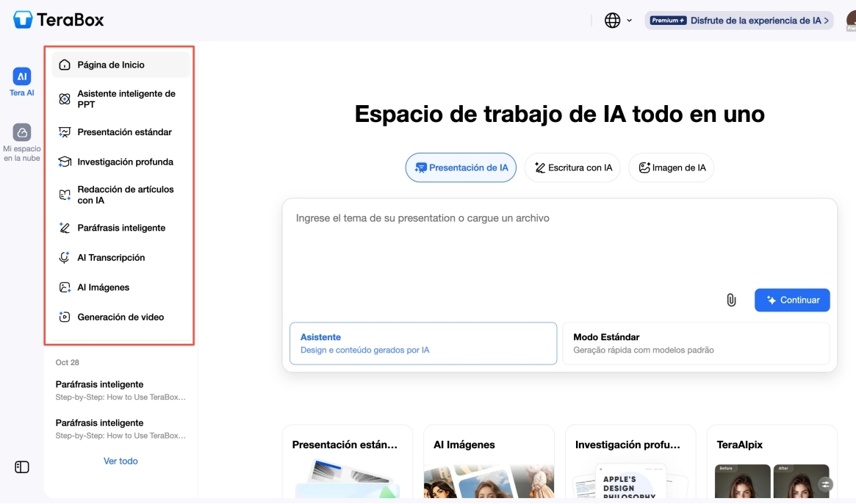Open Paráfrasis inteligente in sidebar menu

point(121,228)
